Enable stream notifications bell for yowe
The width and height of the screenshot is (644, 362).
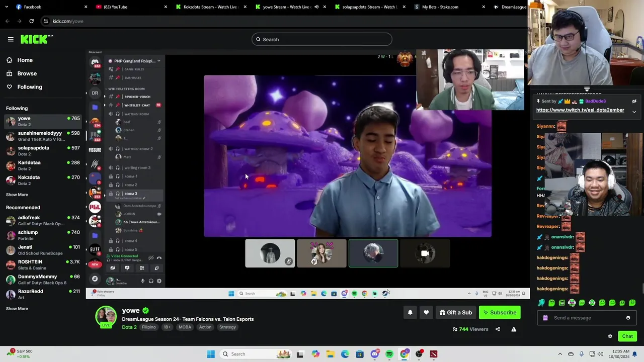coord(410,313)
